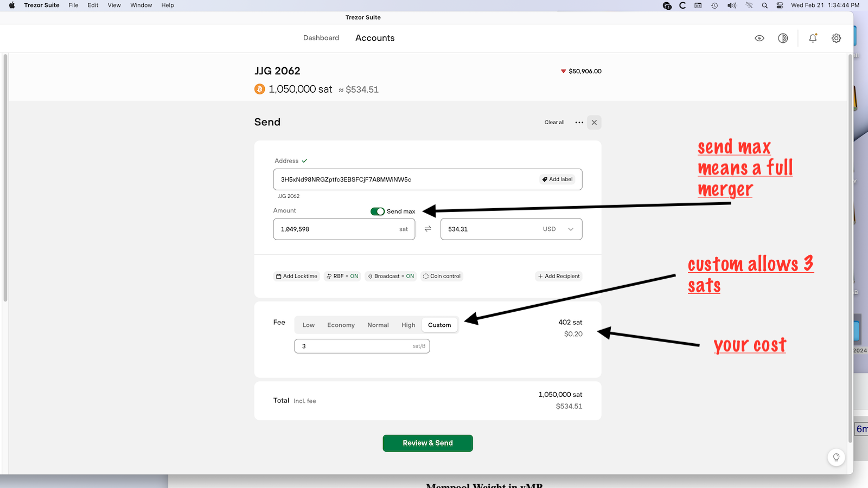Select the Normal fee tab

tap(378, 325)
